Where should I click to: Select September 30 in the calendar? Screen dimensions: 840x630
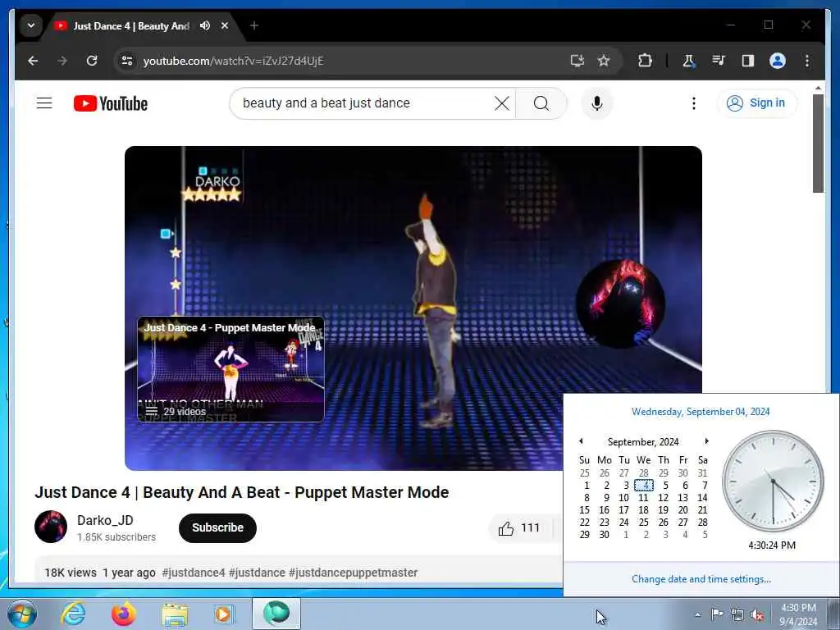pyautogui.click(x=605, y=535)
